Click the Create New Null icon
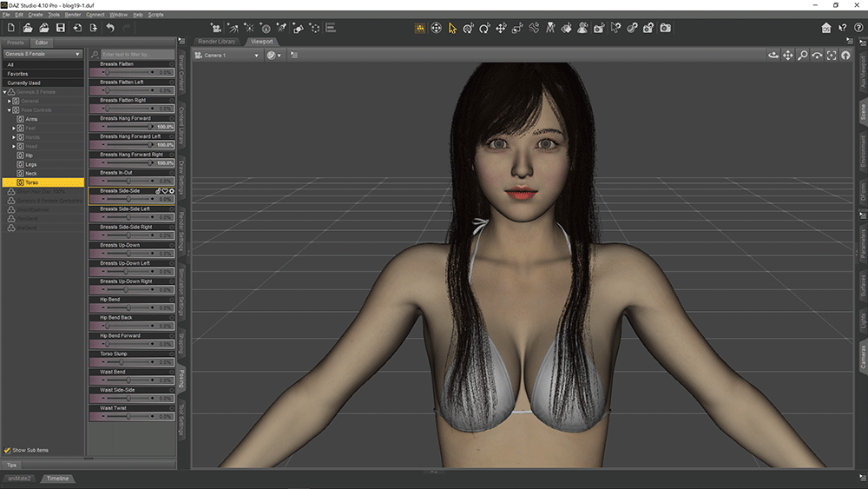Screen dimensions: 868x489 tap(314, 28)
